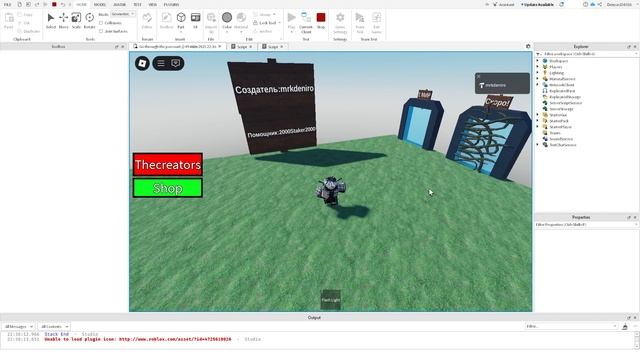The image size is (640, 360).
Task: Switch Current Client view
Action: click(x=306, y=22)
